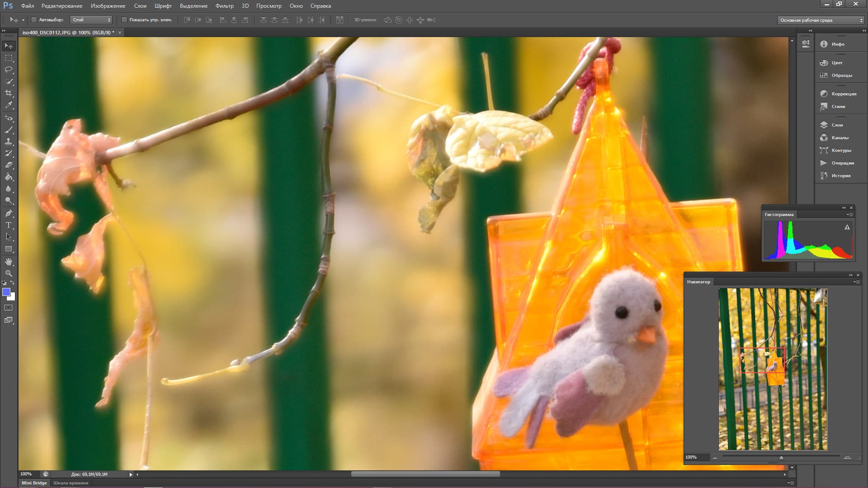This screenshot has height=488, width=868.
Task: Enable the Автовыбор checkbox
Action: 34,20
